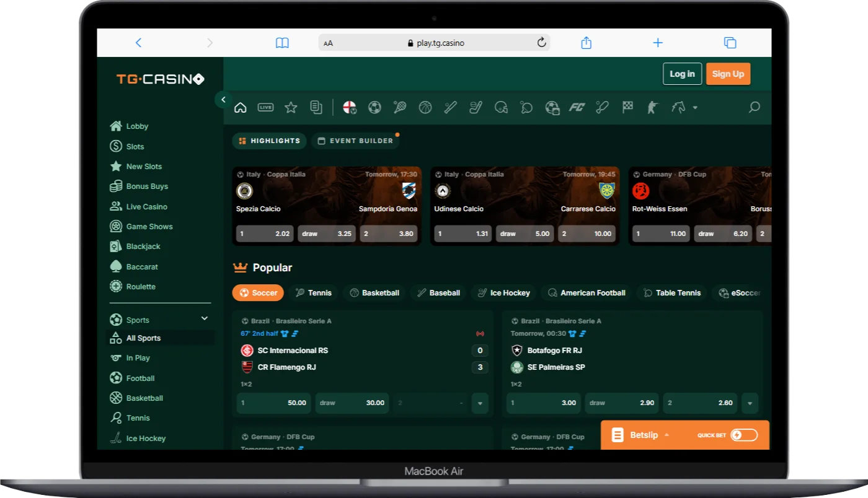
Task: Switch to the Event Builder tab
Action: pyautogui.click(x=356, y=141)
